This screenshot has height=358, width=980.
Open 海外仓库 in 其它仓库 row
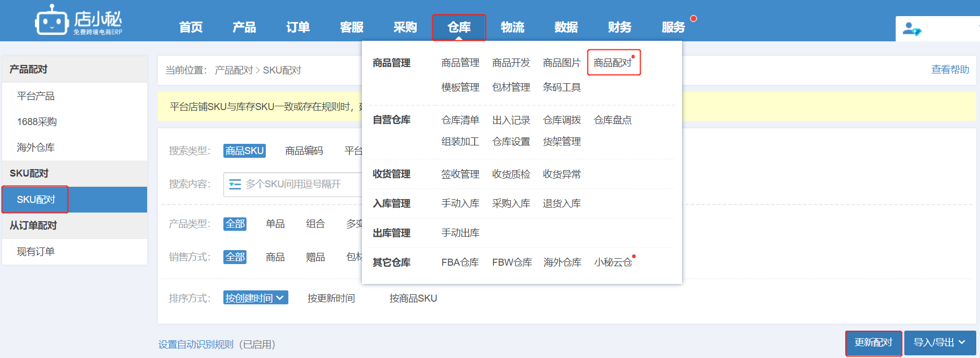click(562, 262)
